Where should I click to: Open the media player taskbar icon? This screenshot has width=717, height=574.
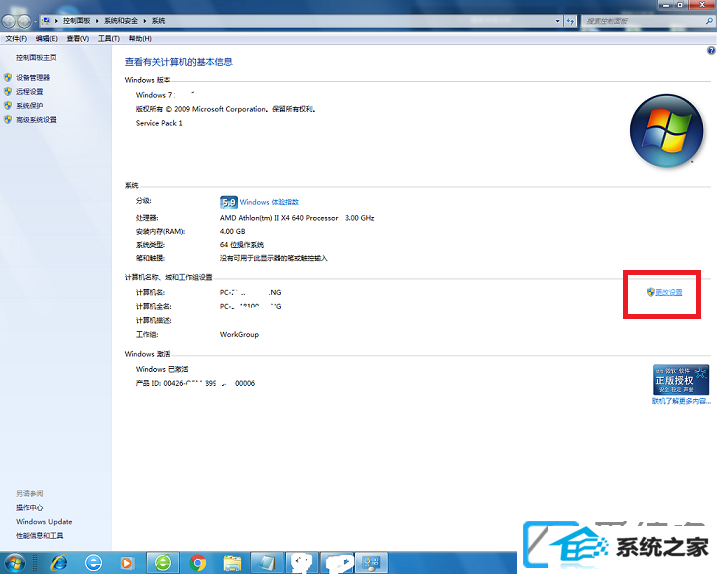tap(127, 563)
